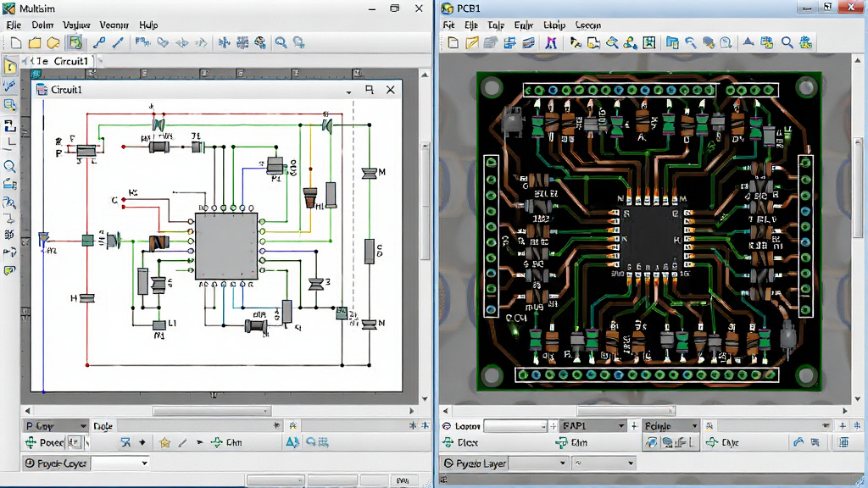Click the black-bordered grid icon in PCB1 toolbar

[649, 42]
